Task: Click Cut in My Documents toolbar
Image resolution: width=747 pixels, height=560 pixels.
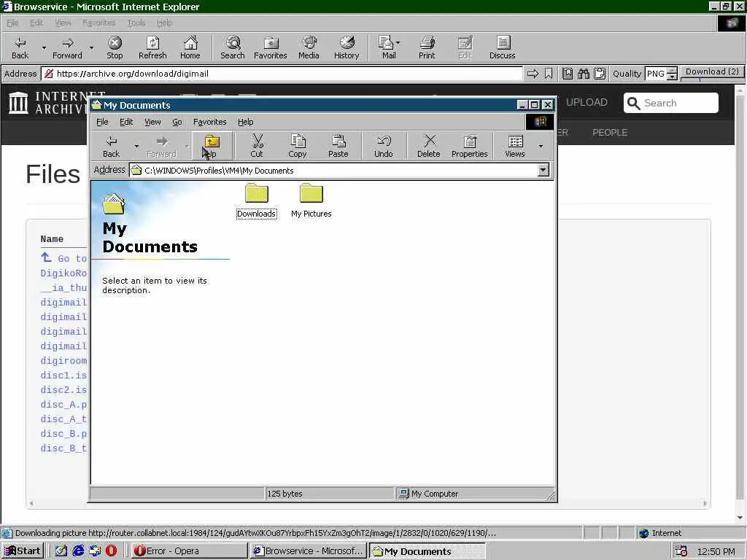Action: coord(257,147)
